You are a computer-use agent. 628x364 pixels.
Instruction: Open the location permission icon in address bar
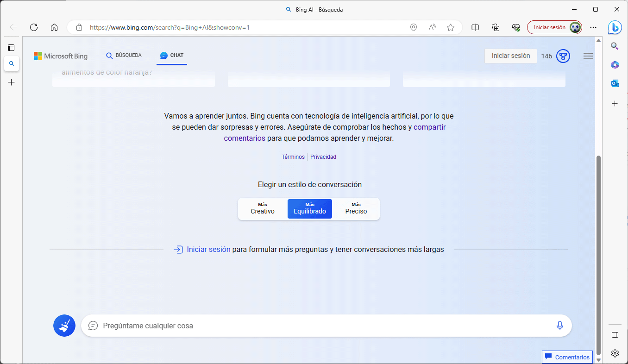[x=414, y=27]
